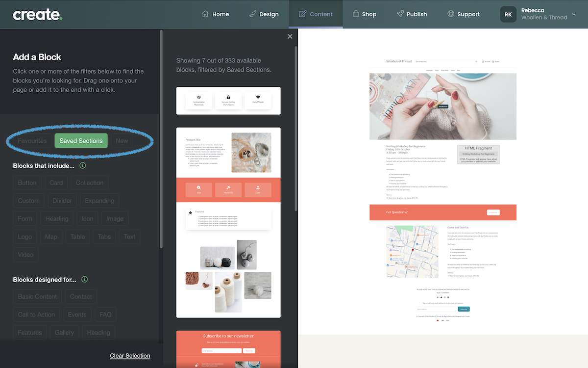This screenshot has width=588, height=368.
Task: Close the Add a Block panel
Action: 290,36
